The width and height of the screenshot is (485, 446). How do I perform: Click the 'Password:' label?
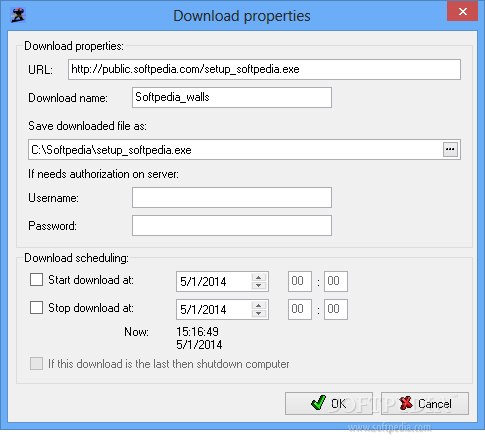tap(52, 226)
